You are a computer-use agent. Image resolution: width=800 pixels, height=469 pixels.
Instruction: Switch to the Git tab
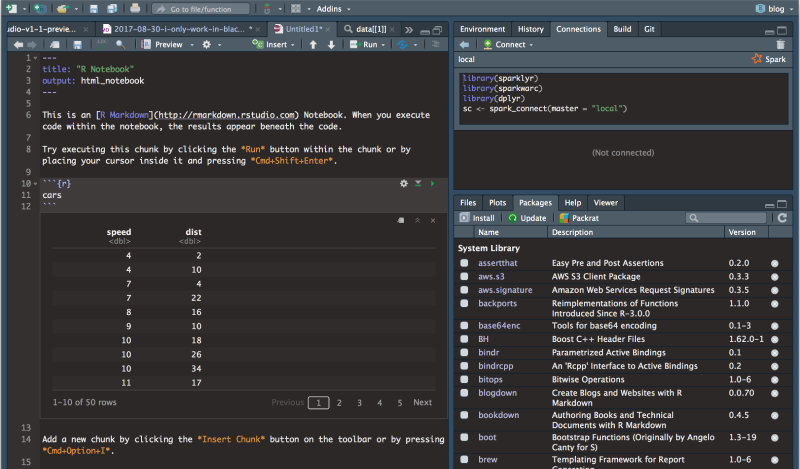[649, 29]
